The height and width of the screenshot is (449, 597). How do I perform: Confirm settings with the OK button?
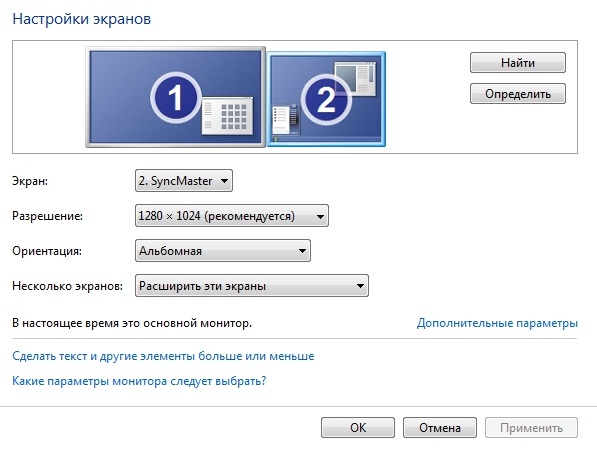pos(358,428)
